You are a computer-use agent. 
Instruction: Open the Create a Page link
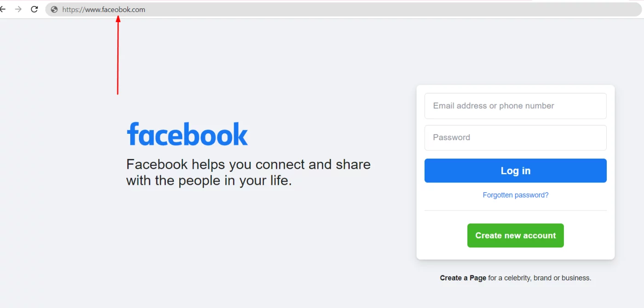(463, 278)
